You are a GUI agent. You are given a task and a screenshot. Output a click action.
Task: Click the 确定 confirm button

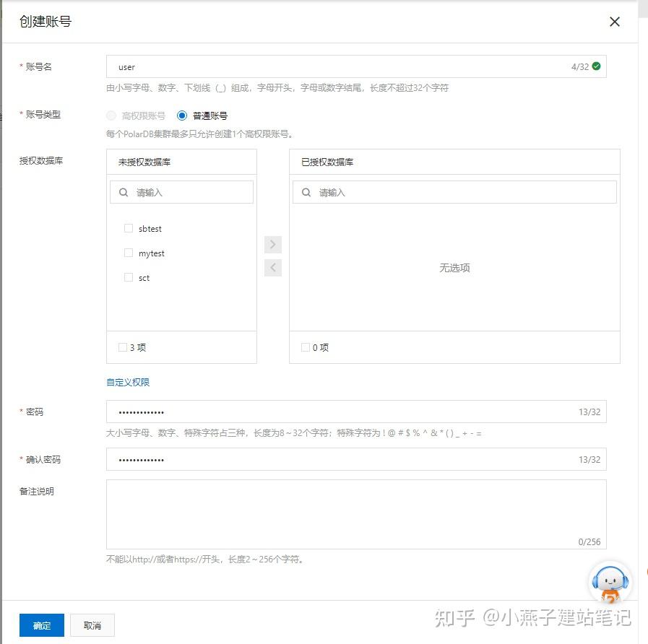41,625
